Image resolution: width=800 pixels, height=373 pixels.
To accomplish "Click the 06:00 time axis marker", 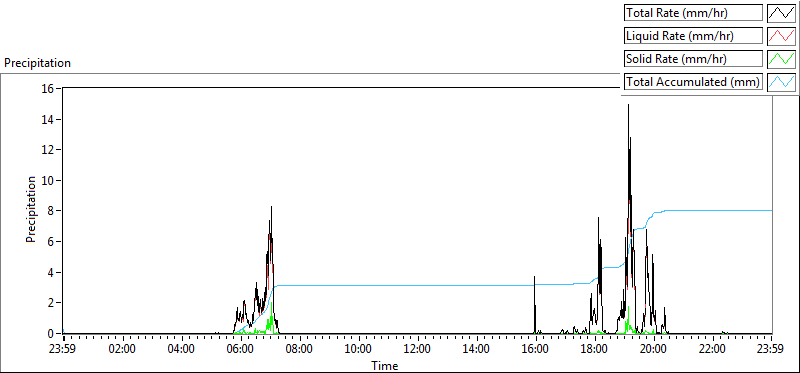I will coord(241,350).
